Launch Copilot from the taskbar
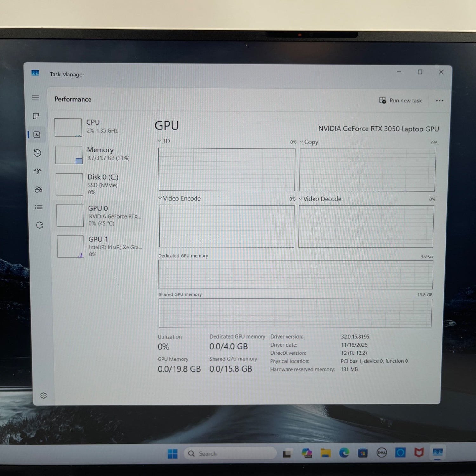This screenshot has height=476, width=476. 307,453
